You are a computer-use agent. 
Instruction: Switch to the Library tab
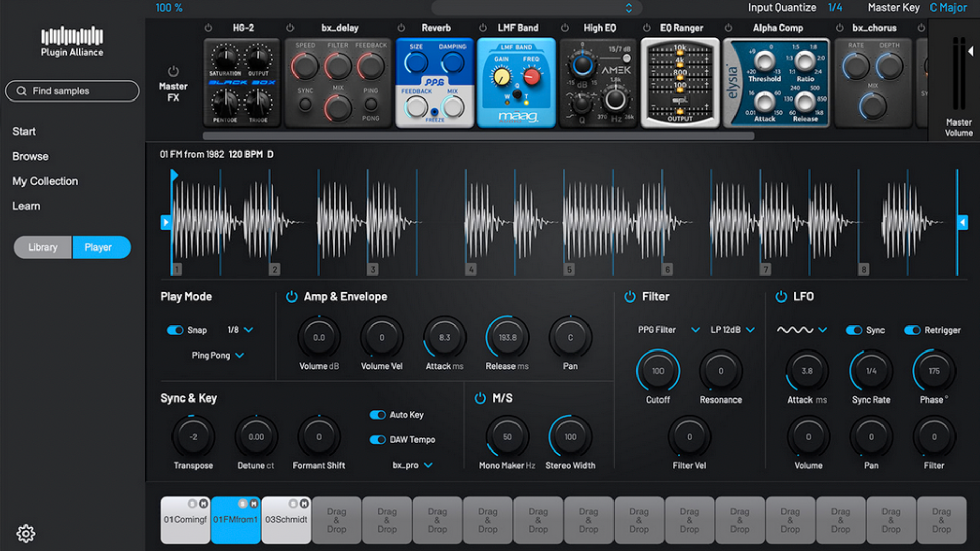42,247
